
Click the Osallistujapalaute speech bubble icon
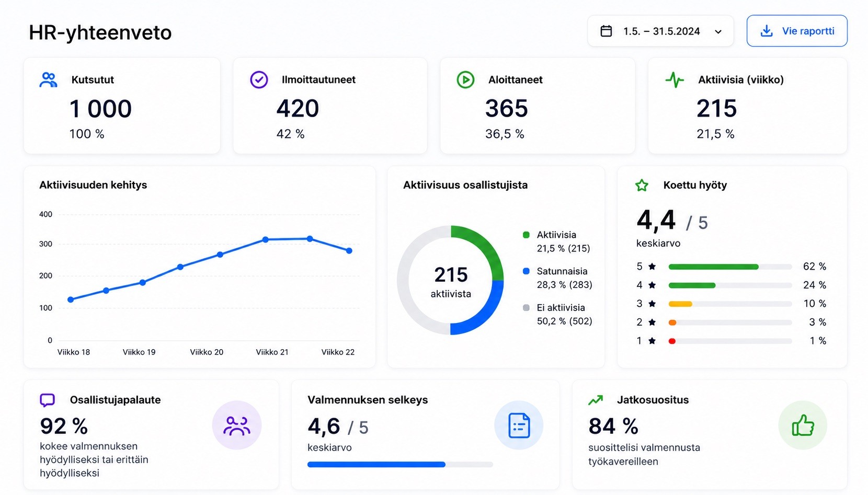[48, 400]
